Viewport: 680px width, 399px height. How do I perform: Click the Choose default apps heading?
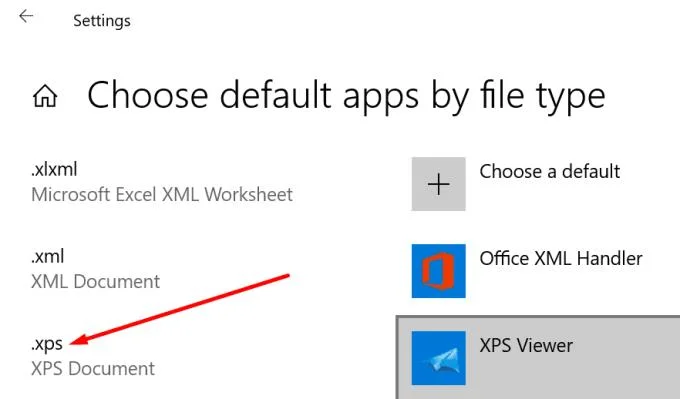pyautogui.click(x=346, y=96)
